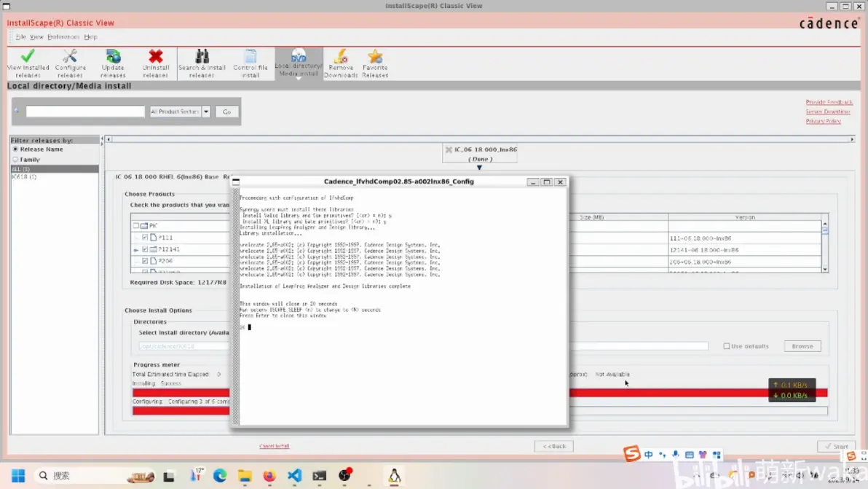
Task: Click the Sogou input method S icon
Action: tap(631, 453)
